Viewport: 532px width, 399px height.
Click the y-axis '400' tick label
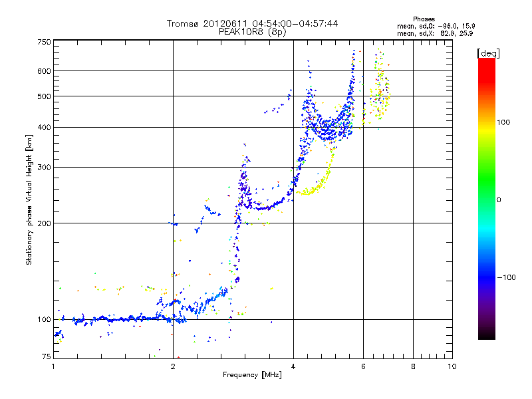coord(45,127)
